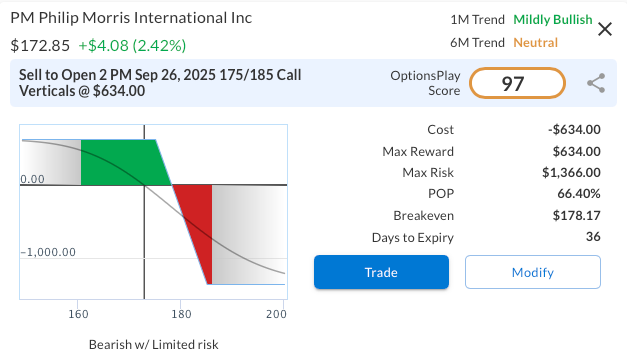Select the Neutral 6M trend label
This screenshot has width=627, height=361.
pos(535,42)
